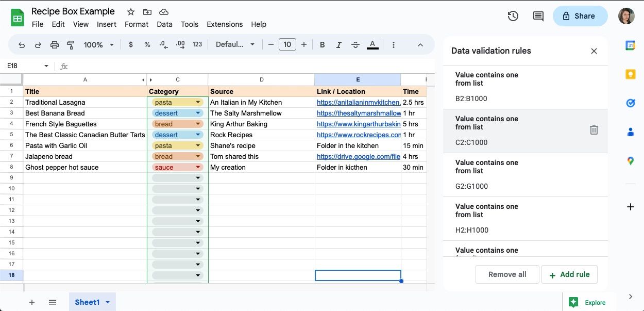Expand category dropdown for Traditional Lasagna

[x=198, y=103]
